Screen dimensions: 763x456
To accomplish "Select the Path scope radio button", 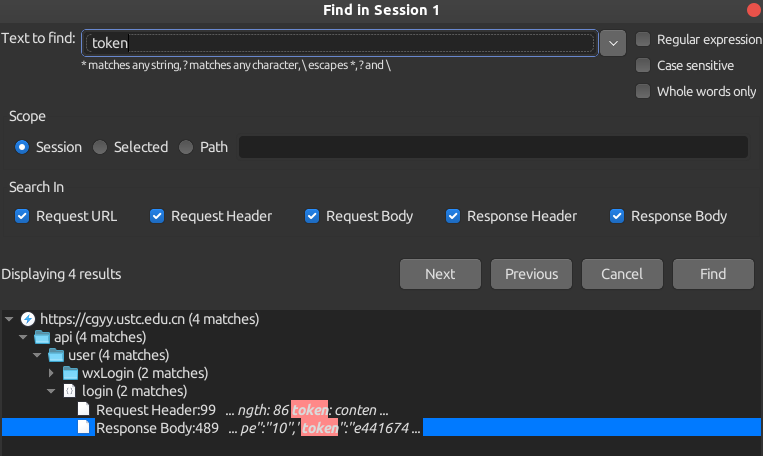I will (x=186, y=147).
